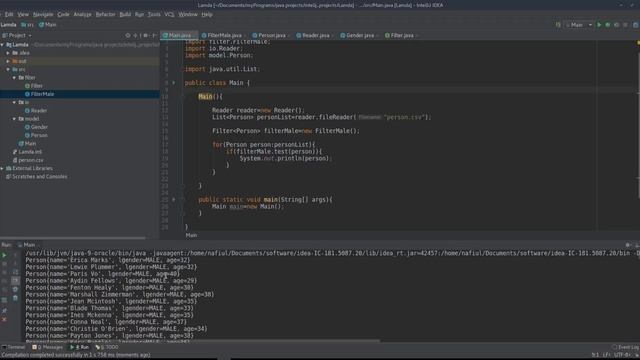Click horizontal scrollbar of Run console

(x=202, y=341)
